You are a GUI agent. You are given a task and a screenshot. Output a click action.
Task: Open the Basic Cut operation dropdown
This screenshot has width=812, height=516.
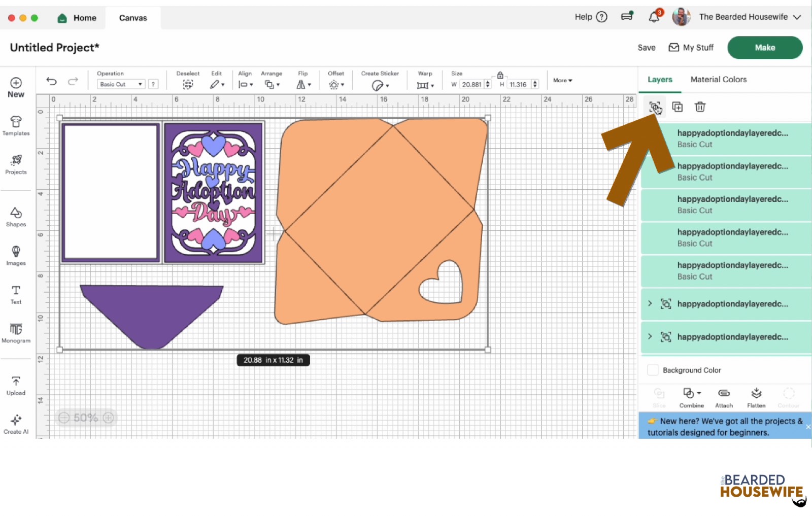pyautogui.click(x=120, y=84)
